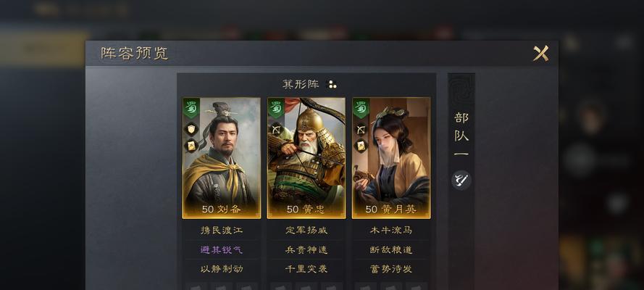644x290 pixels.
Task: Select the 携民渡江 skill
Action: pos(222,231)
